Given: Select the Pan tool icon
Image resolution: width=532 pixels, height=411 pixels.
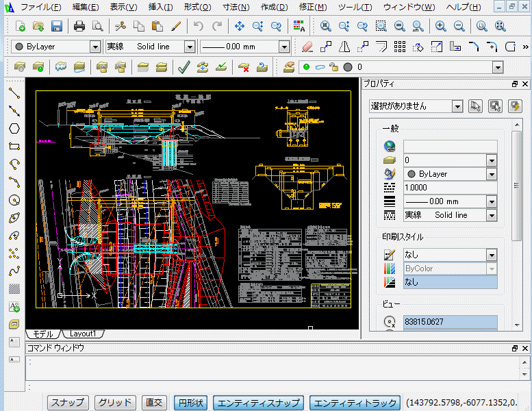Looking at the screenshot, I should click(240, 27).
